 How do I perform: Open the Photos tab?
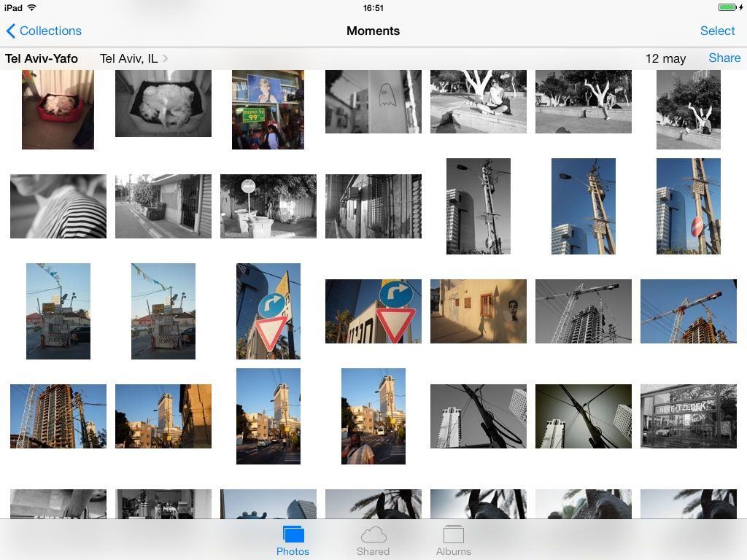pos(293,540)
